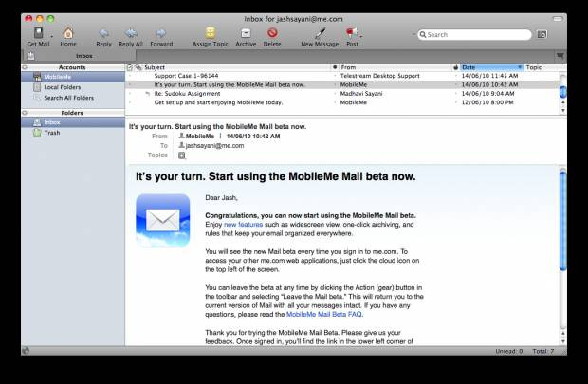This screenshot has width=588, height=384.
Task: Click the Madhavi Sayani sender name
Action: point(361,94)
